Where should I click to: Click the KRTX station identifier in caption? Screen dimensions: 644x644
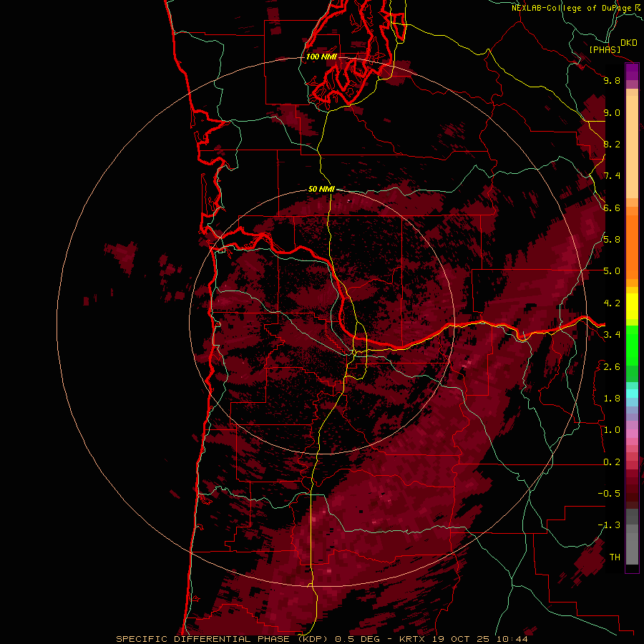click(412, 639)
